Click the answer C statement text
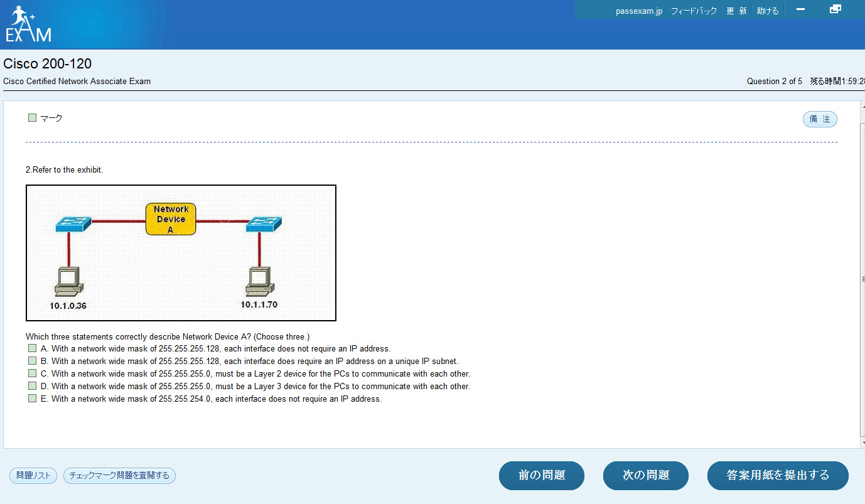The width and height of the screenshot is (865, 504). click(x=255, y=373)
